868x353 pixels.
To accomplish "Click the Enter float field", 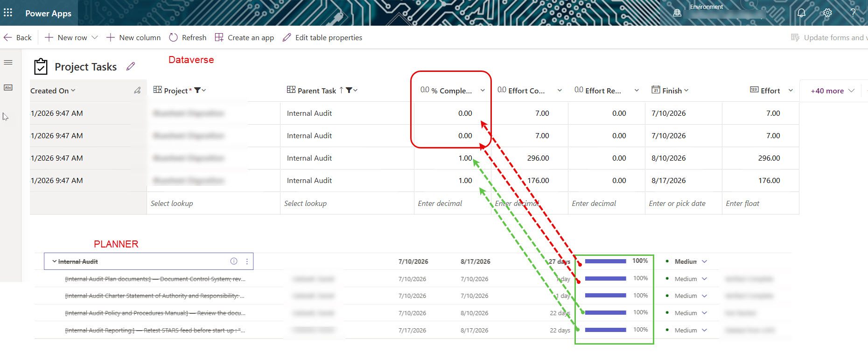I will (x=761, y=203).
